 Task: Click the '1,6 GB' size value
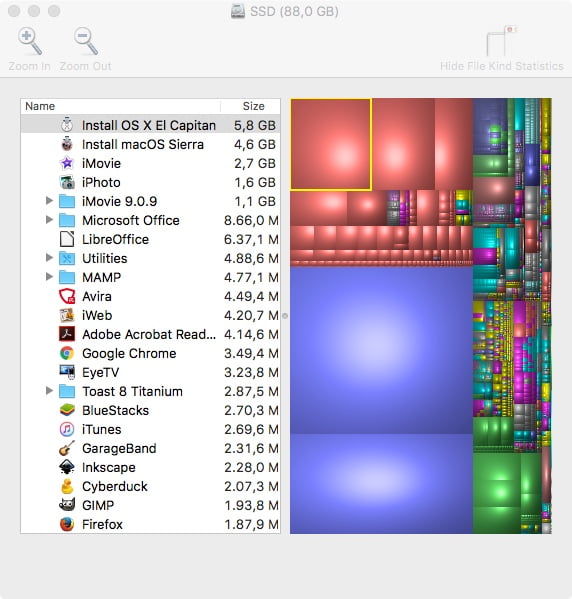coord(255,182)
